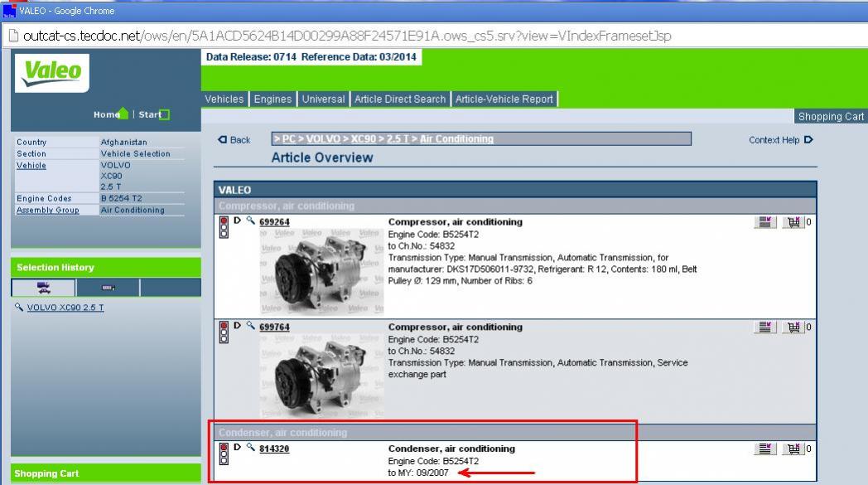Expand details arrow for condenser 814320
The height and width of the screenshot is (485, 868).
coord(238,447)
